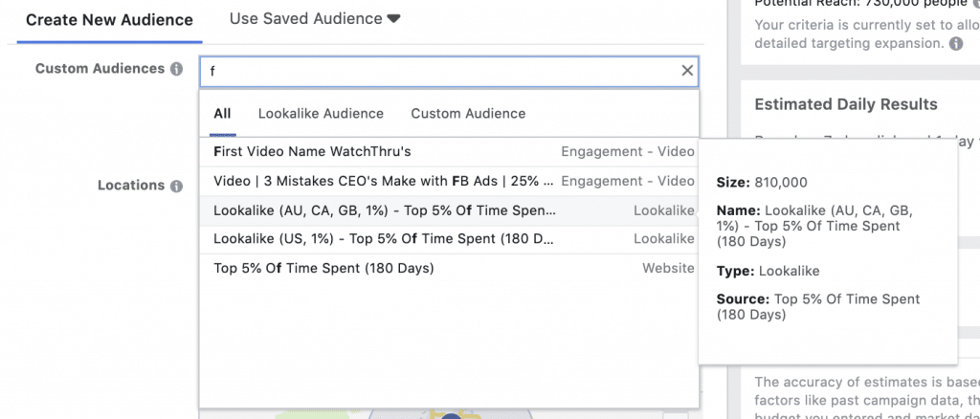
Task: Expand the Use Saved Audience dropdown
Action: (314, 19)
